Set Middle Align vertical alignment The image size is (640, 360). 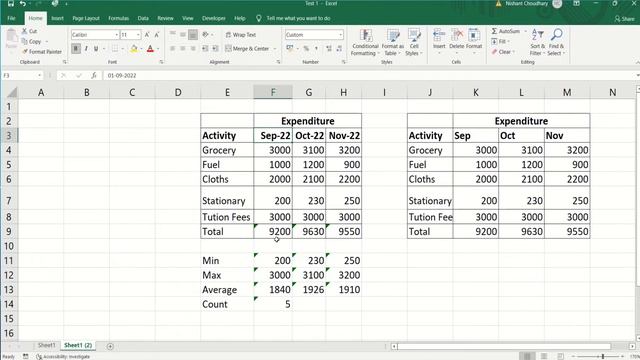pos(183,35)
